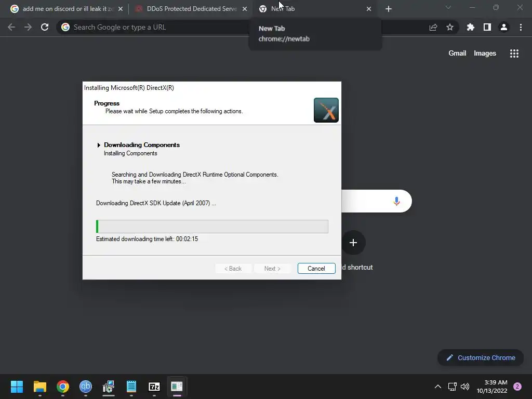Reload the current page
This screenshot has height=399, width=532.
(45, 27)
